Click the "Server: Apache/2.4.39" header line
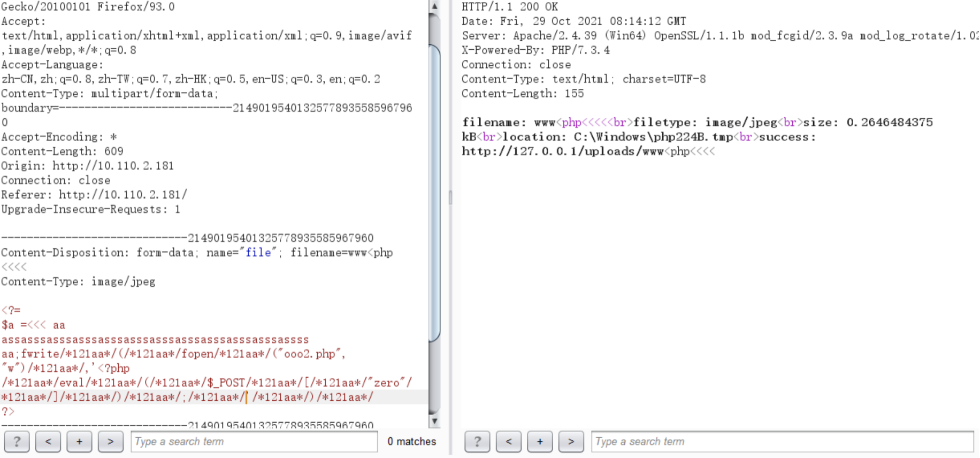The image size is (980, 458). pos(720,36)
